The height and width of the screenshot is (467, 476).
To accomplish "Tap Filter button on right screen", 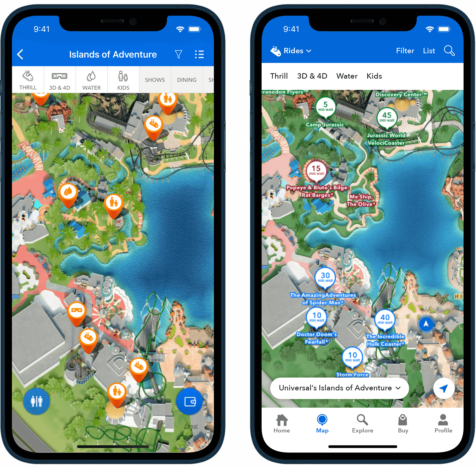I will (x=405, y=51).
